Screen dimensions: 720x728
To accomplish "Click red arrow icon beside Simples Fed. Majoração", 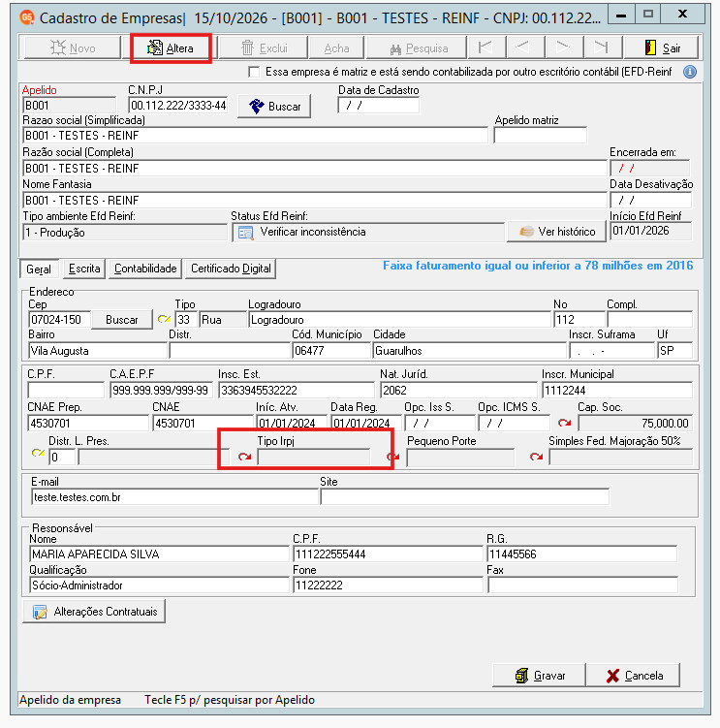I will [x=536, y=457].
